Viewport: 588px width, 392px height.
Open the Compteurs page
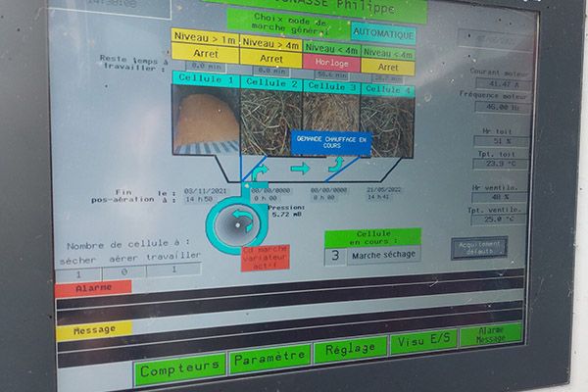pyautogui.click(x=181, y=370)
